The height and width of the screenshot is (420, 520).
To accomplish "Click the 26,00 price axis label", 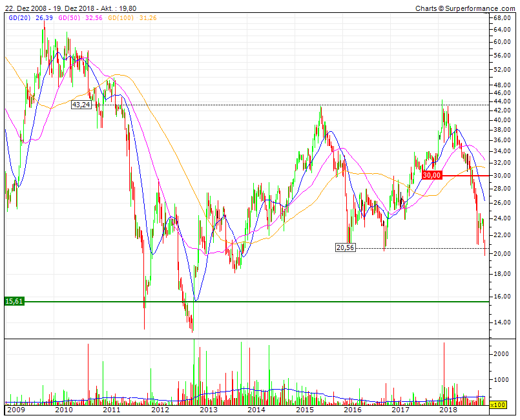I will 502,203.
